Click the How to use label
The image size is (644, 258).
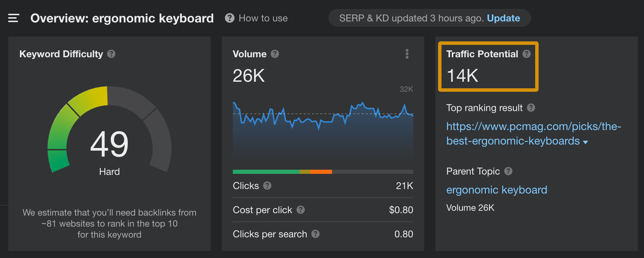pos(263,18)
